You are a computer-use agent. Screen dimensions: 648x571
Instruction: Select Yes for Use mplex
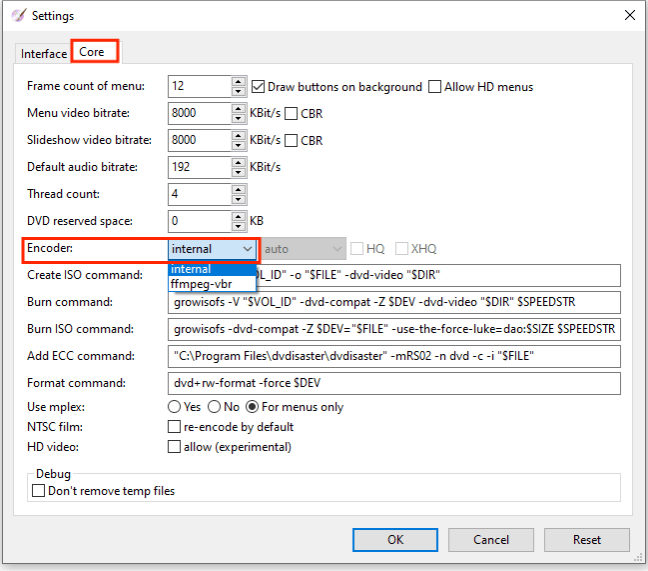pos(173,407)
